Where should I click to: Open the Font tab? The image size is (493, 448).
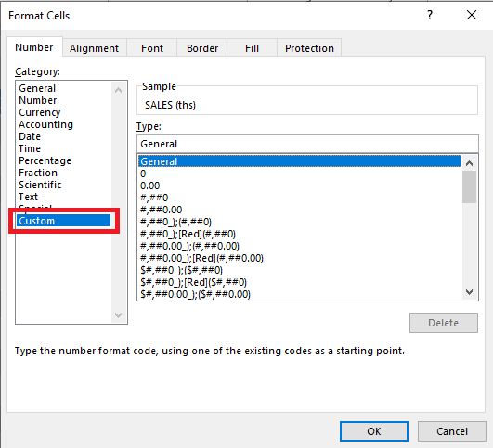tap(152, 48)
